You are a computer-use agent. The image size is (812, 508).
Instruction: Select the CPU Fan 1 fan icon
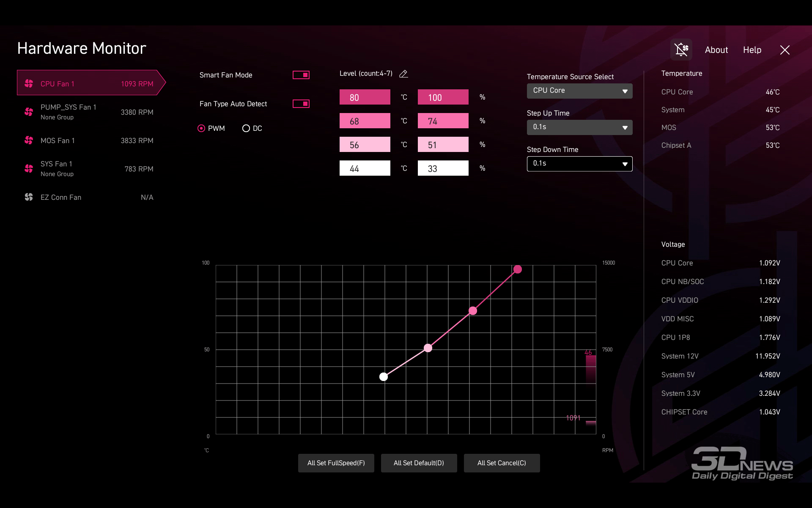29,83
